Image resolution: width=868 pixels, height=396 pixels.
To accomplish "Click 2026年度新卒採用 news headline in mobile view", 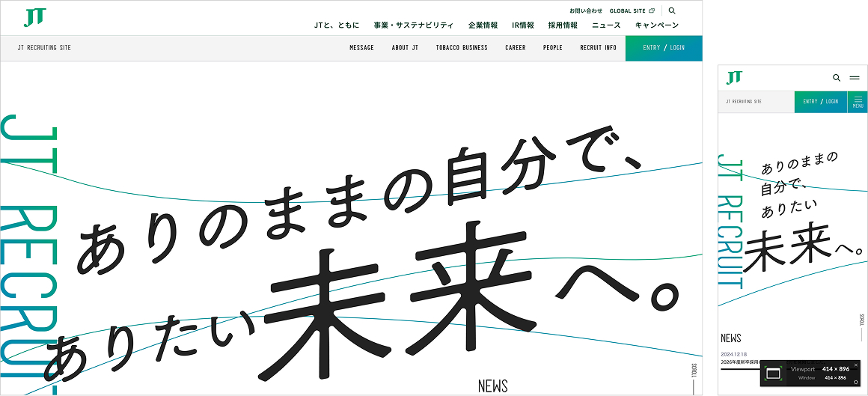I will point(741,362).
